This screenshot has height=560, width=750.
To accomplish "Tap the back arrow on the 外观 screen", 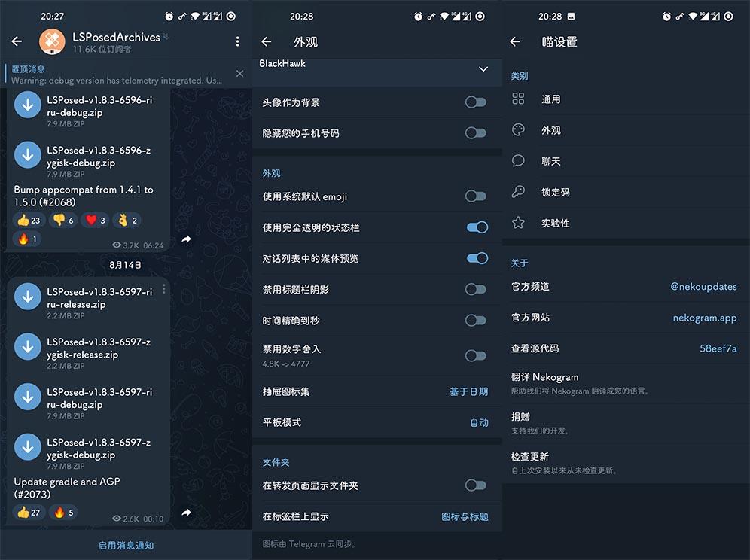I will tap(267, 41).
